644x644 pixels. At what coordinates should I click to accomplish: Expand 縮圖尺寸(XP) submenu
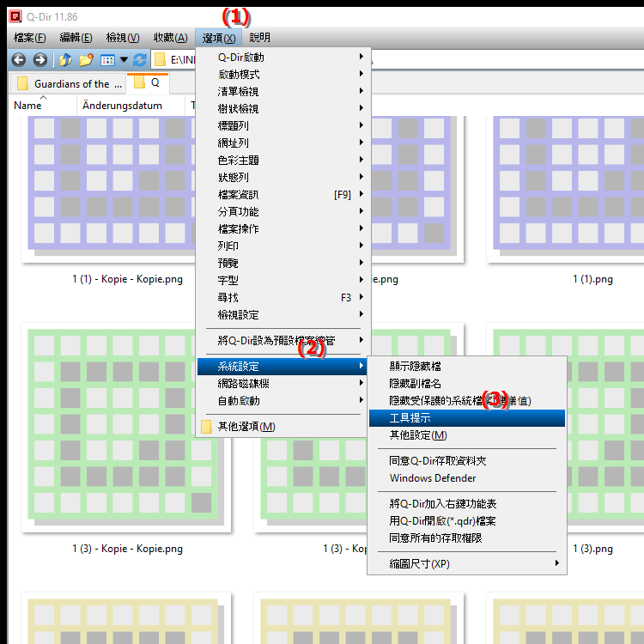pos(467,564)
